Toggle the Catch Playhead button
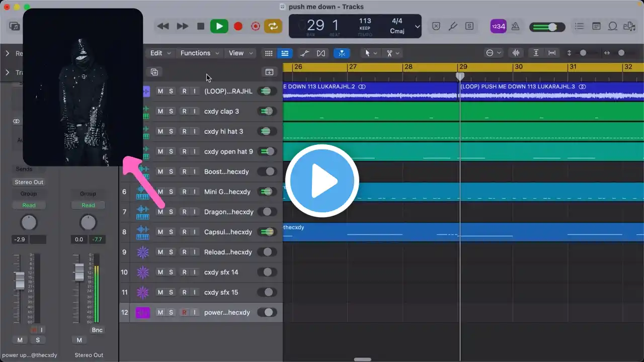The height and width of the screenshot is (362, 644). (342, 53)
